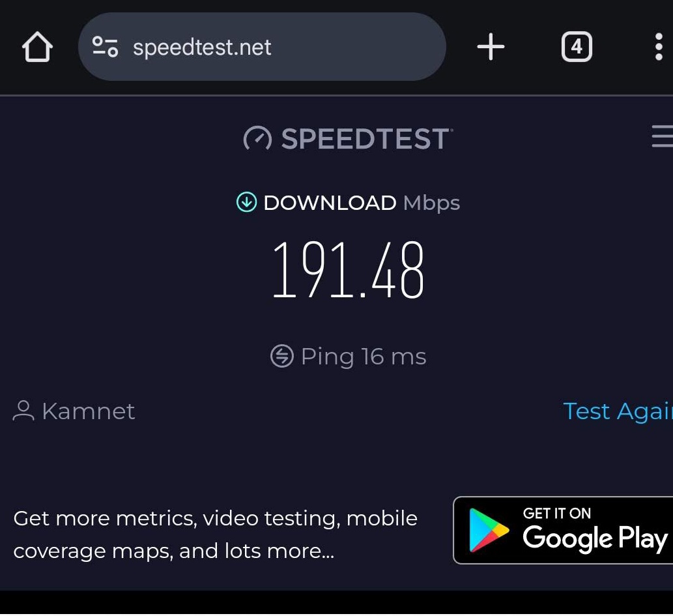The width and height of the screenshot is (673, 616).
Task: Click the teal download arrow icon
Action: 246,202
